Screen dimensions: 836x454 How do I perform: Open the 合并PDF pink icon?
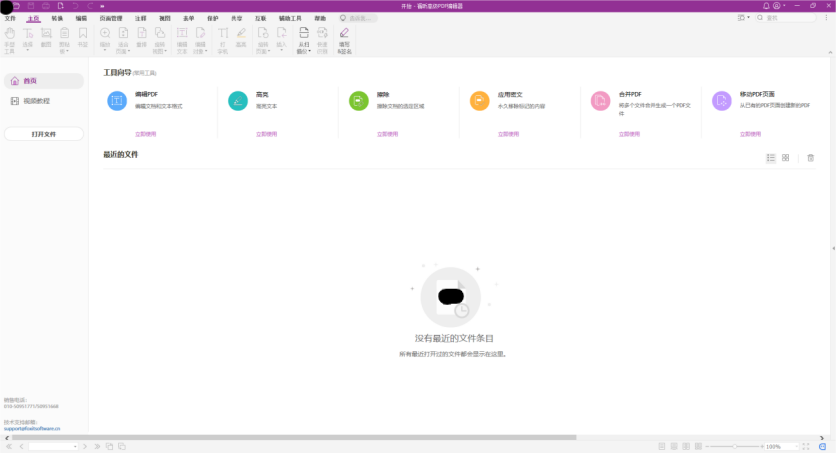[x=600, y=101]
